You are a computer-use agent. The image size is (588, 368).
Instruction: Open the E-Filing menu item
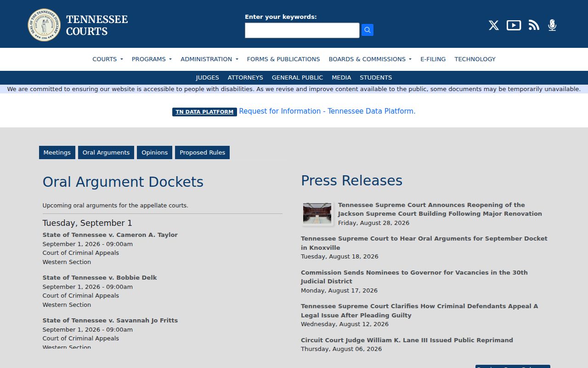433,59
